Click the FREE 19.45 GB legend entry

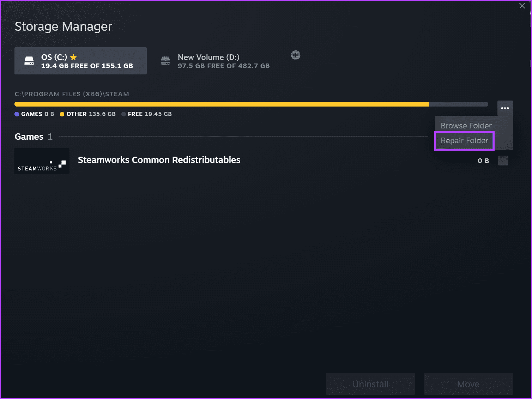click(146, 114)
